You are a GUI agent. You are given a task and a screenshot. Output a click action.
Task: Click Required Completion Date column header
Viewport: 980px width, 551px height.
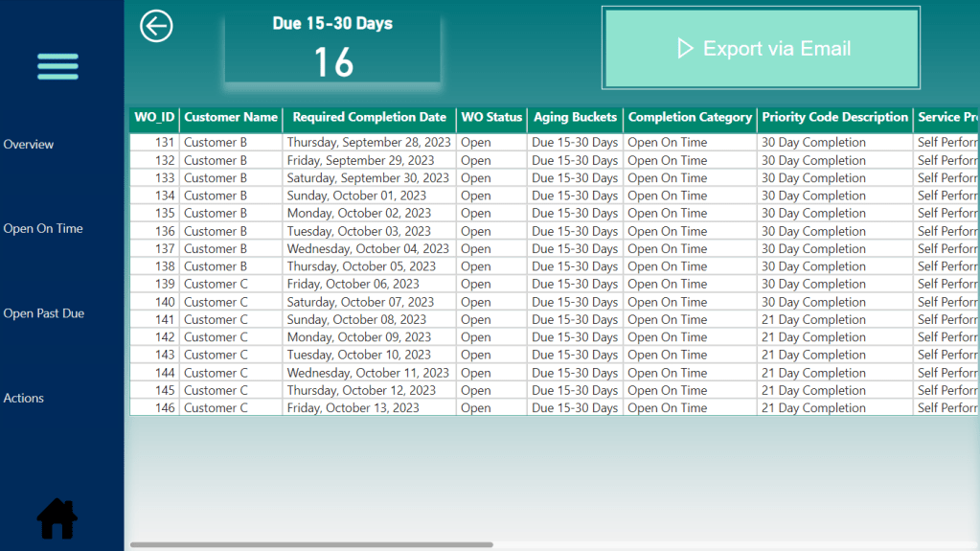[x=369, y=118]
